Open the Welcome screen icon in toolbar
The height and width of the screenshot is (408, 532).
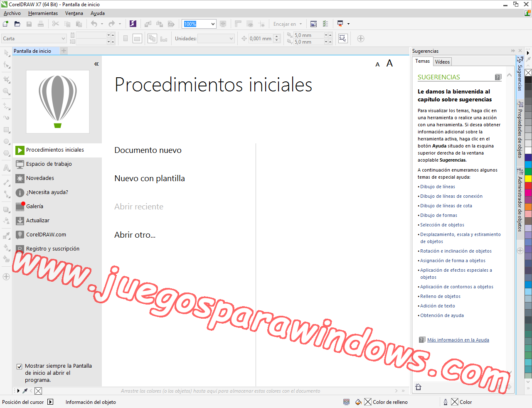[314, 24]
